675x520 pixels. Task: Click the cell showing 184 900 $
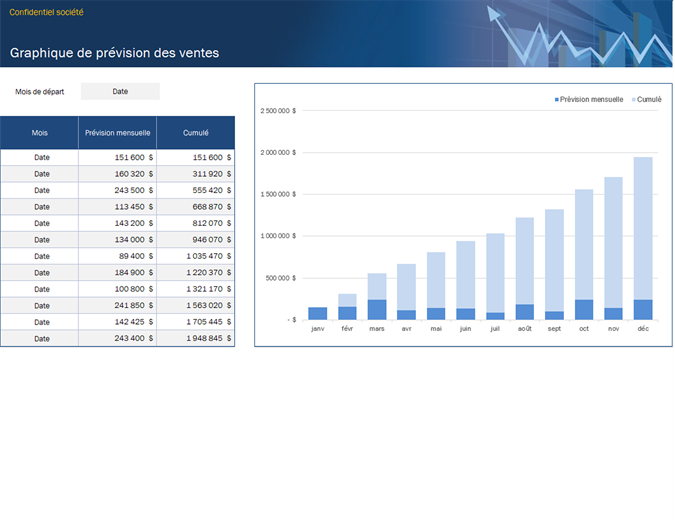coord(118,272)
